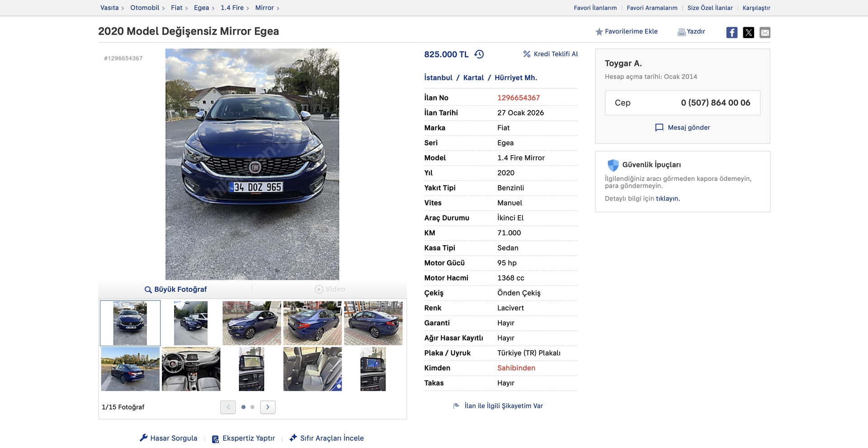Go to previous photo page arrow

pos(228,407)
